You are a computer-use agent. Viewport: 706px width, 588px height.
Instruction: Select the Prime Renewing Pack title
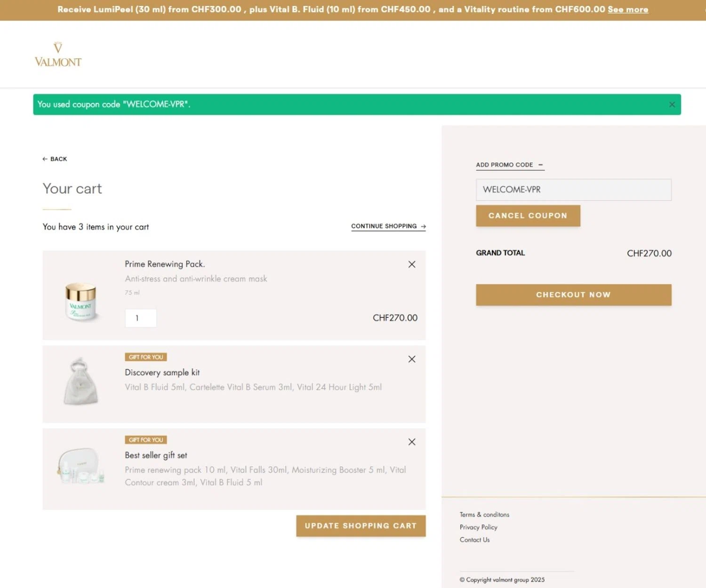coord(165,264)
